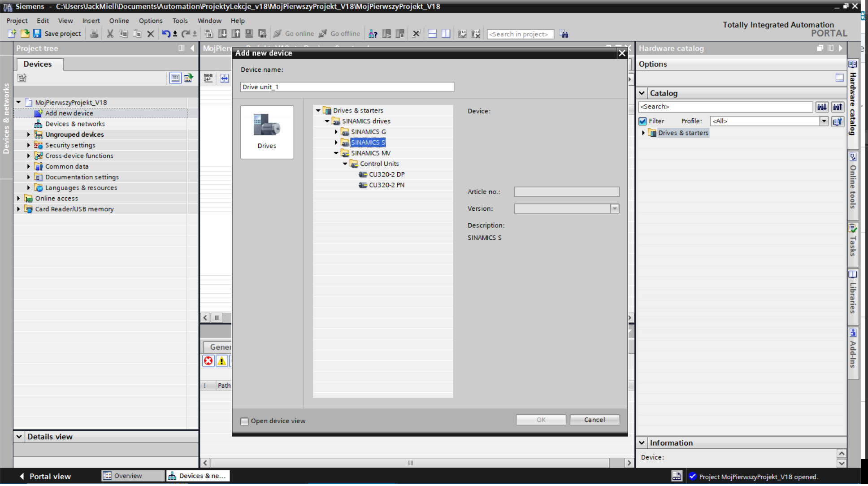
Task: Switch to the Devices & networks tab
Action: [198, 476]
